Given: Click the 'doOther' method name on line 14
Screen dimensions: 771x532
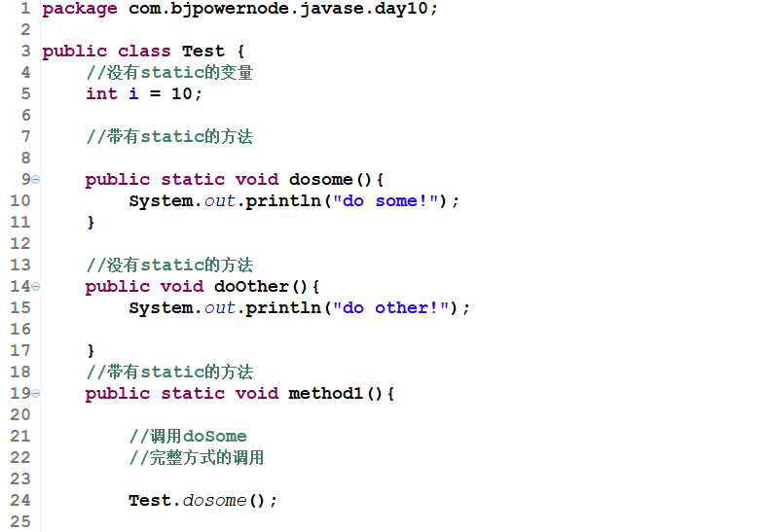Looking at the screenshot, I should (251, 286).
